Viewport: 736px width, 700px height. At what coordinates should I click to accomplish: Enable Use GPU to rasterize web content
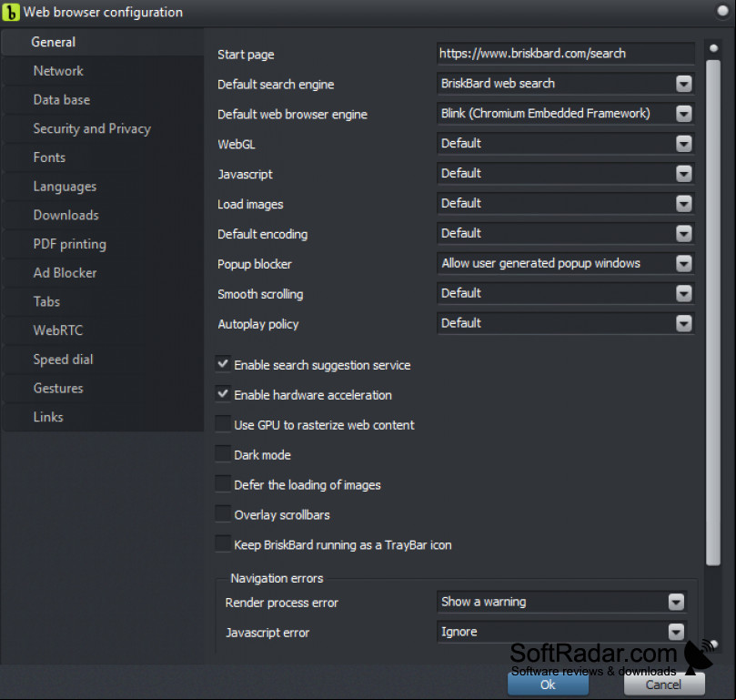point(223,424)
